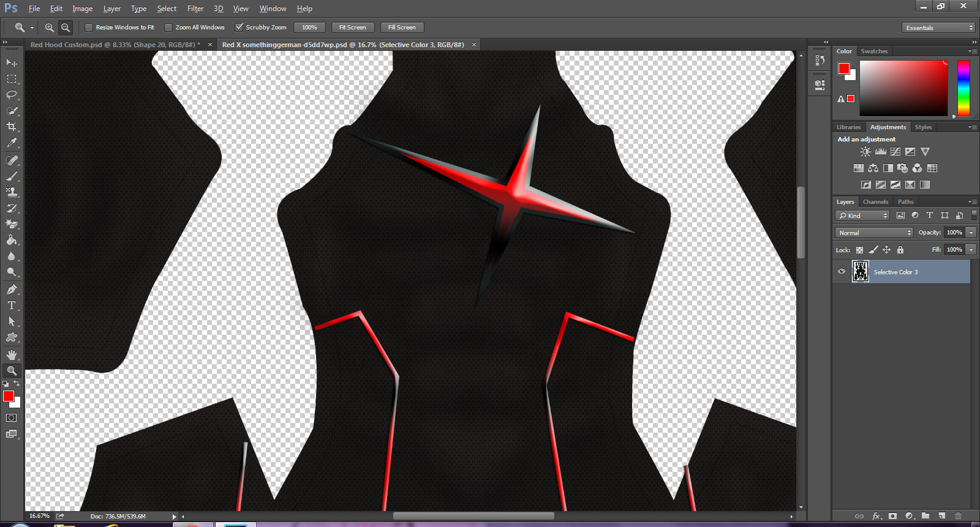The width and height of the screenshot is (980, 527).
Task: Open the Zoom tool preset picker arrow
Action: [32, 28]
